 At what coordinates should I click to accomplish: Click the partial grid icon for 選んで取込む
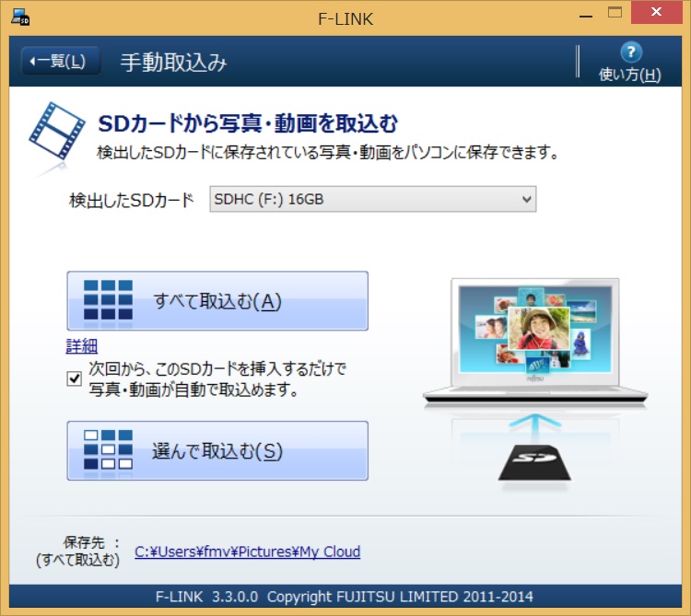[108, 450]
